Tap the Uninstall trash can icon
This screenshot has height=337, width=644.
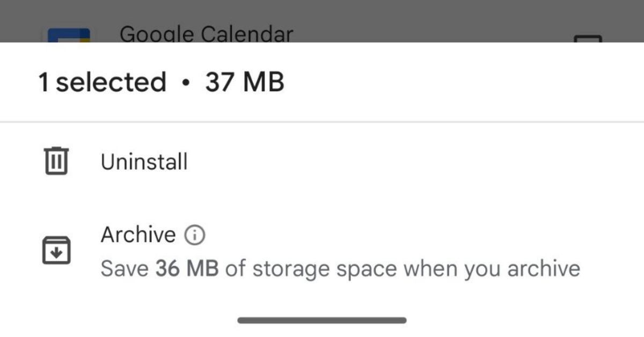click(56, 161)
